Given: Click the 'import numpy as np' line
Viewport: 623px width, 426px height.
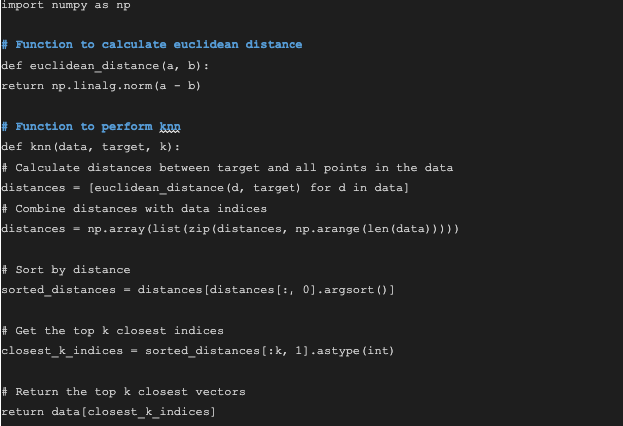Looking at the screenshot, I should [x=66, y=5].
